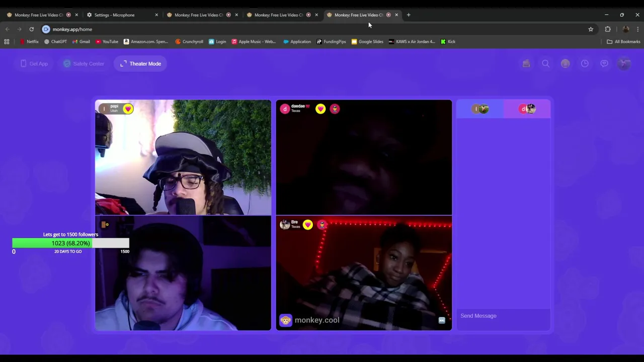Viewport: 644px width, 362px height.
Task: Open the profile avatar menu in Monkey header
Action: (x=624, y=64)
